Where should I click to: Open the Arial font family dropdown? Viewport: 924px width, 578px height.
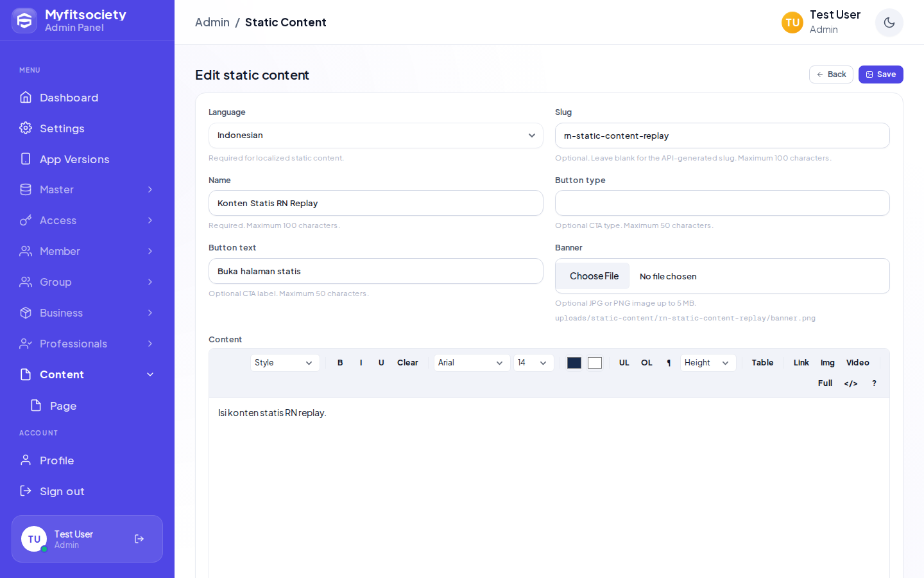(472, 363)
